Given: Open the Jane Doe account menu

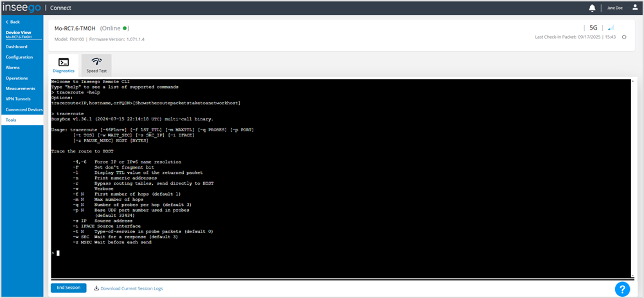Looking at the screenshot, I should pos(615,8).
